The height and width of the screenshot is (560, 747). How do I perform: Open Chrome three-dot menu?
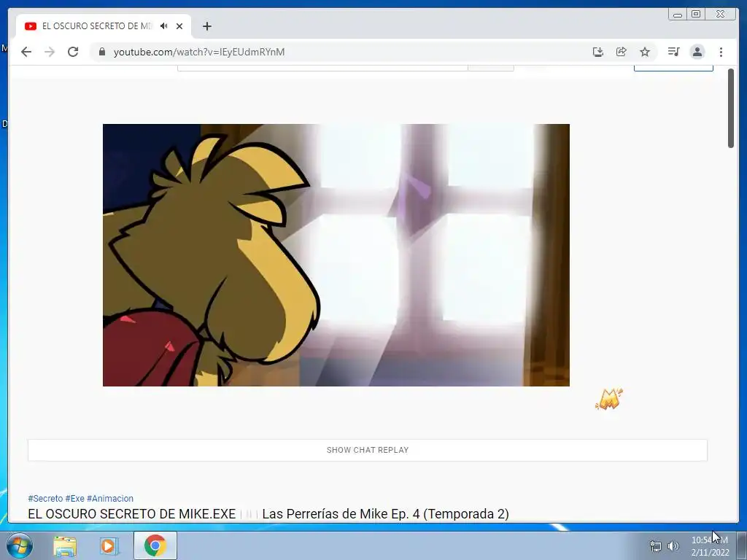(x=721, y=52)
